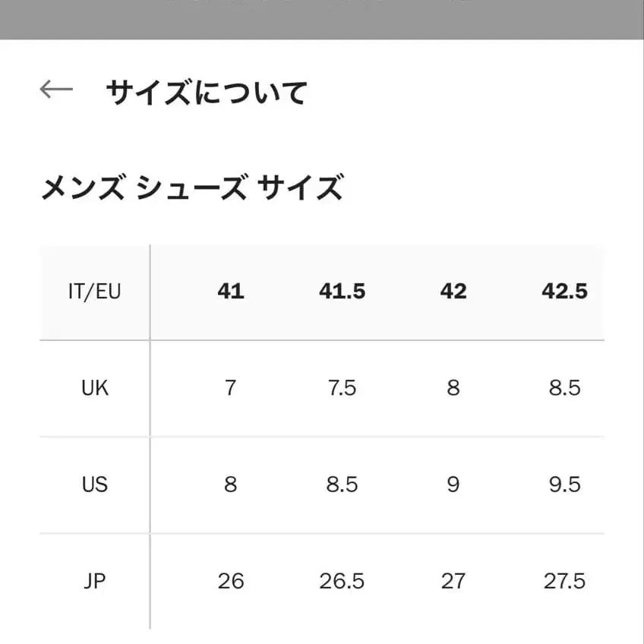
Task: Select the US row label
Action: pos(93,484)
